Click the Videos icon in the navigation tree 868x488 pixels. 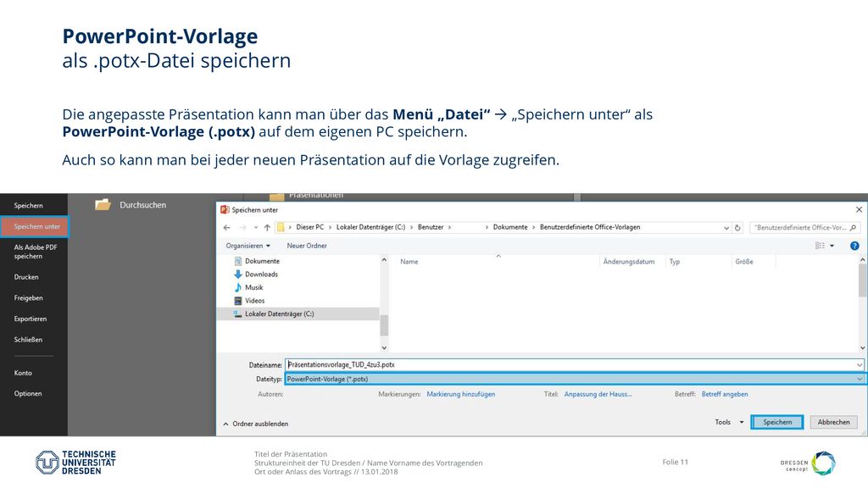(x=238, y=301)
